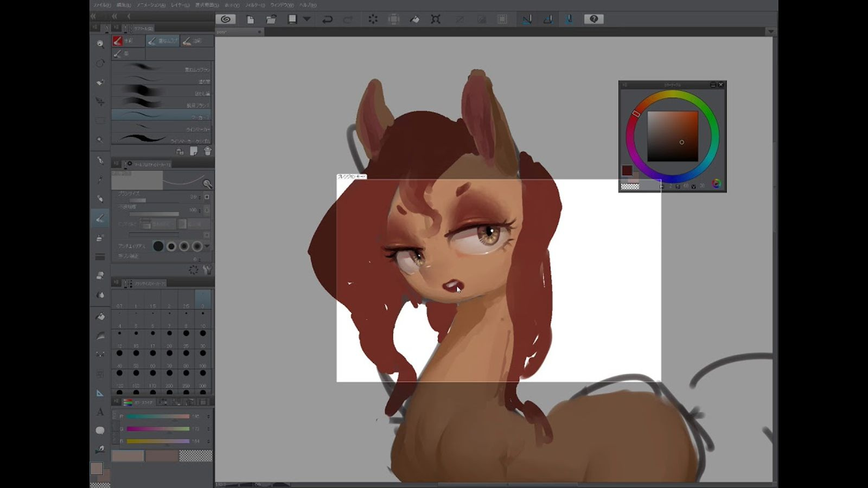The image size is (868, 488).
Task: Toggle snap to special ruler
Action: pyautogui.click(x=547, y=19)
